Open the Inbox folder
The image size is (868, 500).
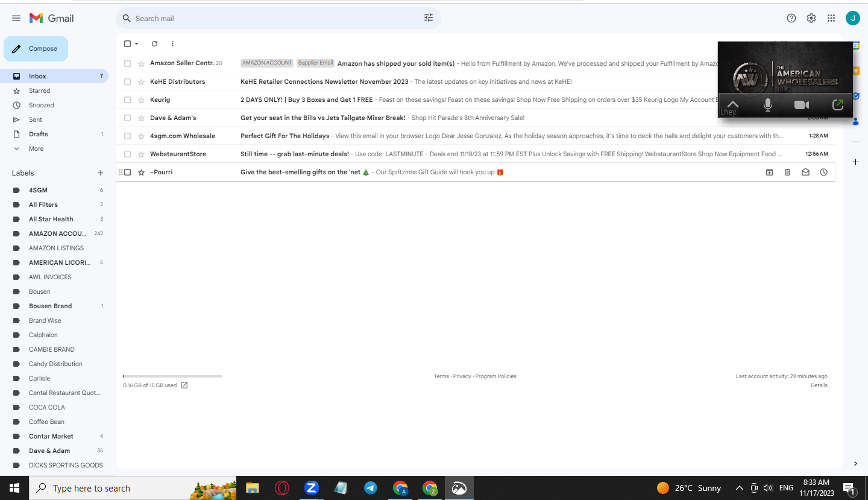54,76
